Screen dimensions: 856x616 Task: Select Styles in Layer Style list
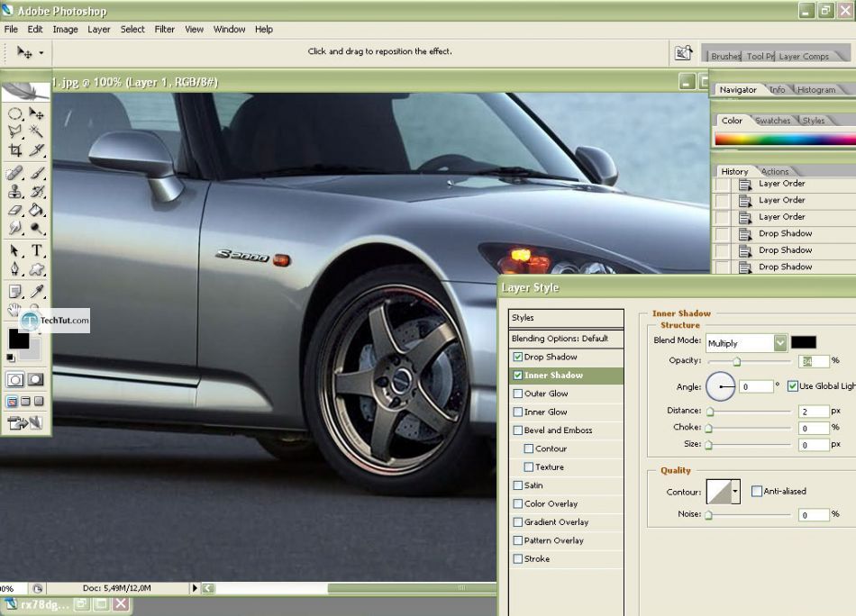click(566, 318)
